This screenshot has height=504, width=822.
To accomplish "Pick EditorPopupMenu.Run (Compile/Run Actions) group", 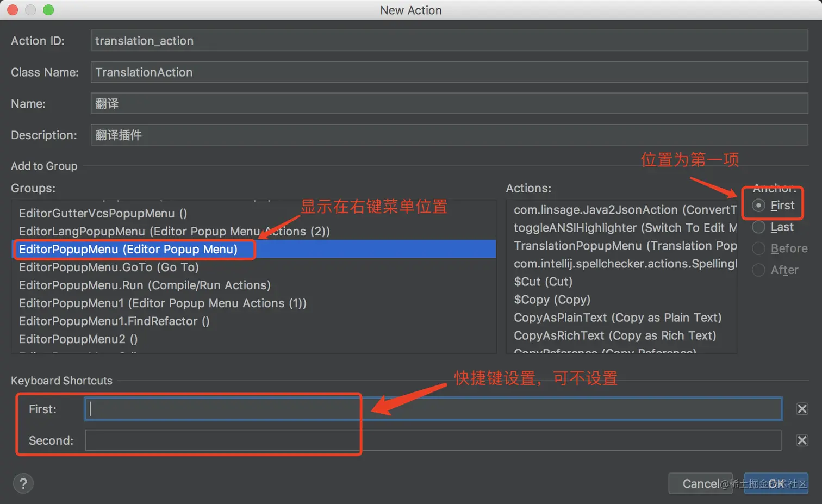I will tap(254, 285).
